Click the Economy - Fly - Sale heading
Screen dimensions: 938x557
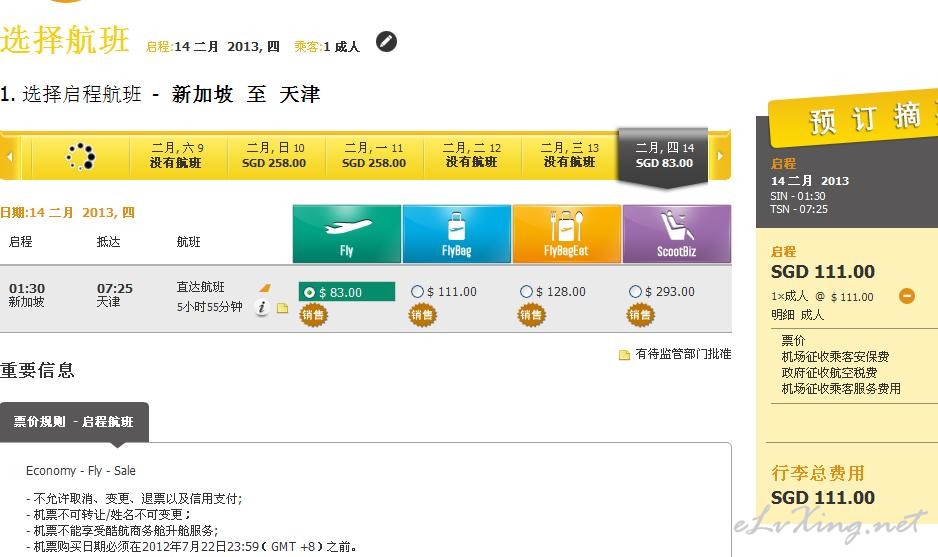81,471
